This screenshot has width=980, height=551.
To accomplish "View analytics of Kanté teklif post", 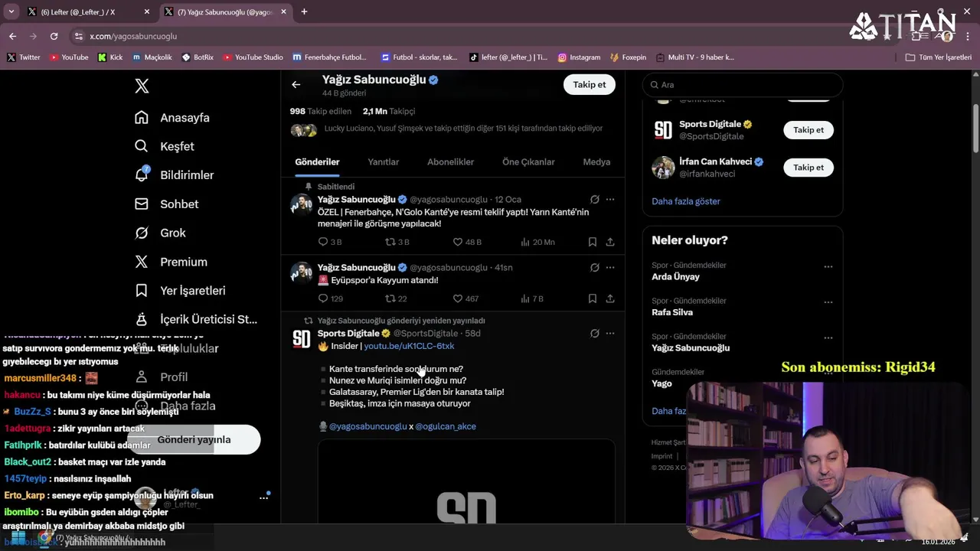I will 537,242.
